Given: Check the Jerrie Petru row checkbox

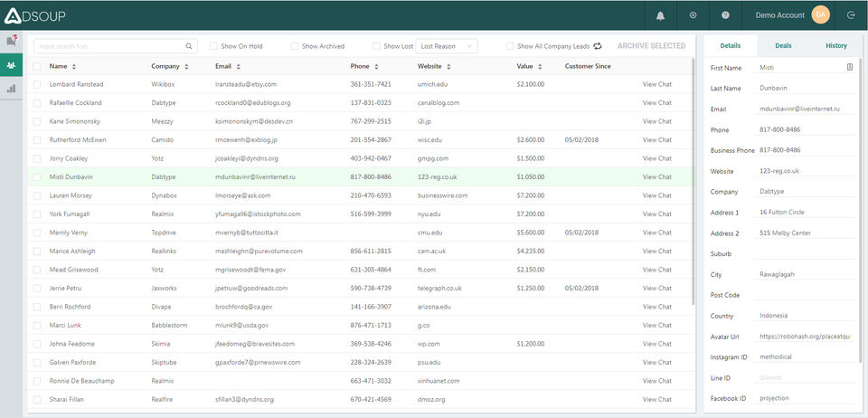Looking at the screenshot, I should 37,289.
